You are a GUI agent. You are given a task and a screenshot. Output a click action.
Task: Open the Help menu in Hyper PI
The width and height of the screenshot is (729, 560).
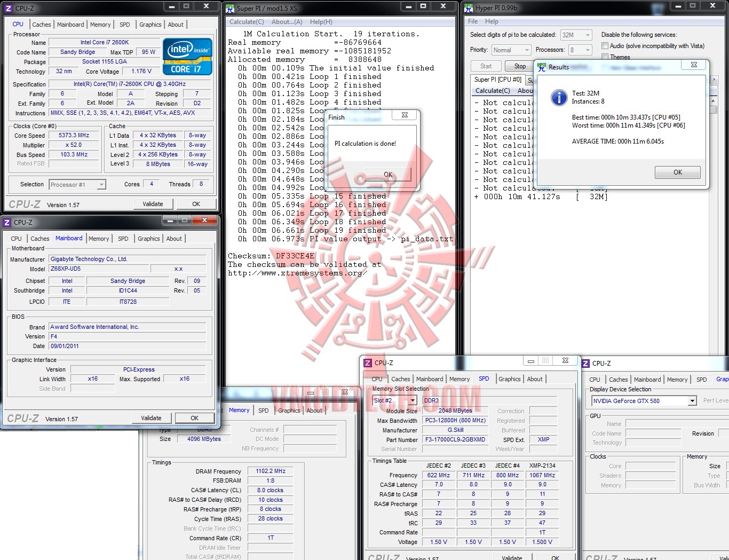click(492, 21)
